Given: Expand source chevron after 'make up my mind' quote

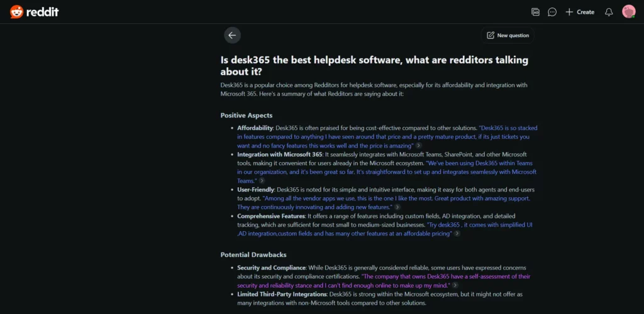Looking at the screenshot, I should click(455, 285).
